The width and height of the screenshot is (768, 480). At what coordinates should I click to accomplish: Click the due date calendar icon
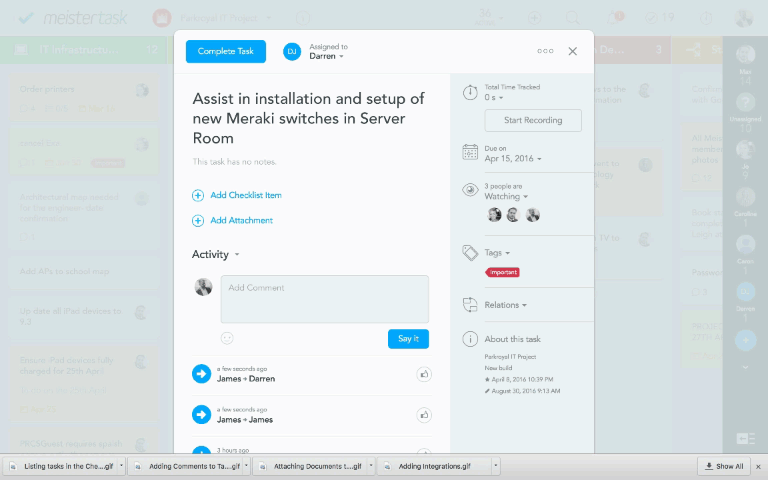coord(470,153)
